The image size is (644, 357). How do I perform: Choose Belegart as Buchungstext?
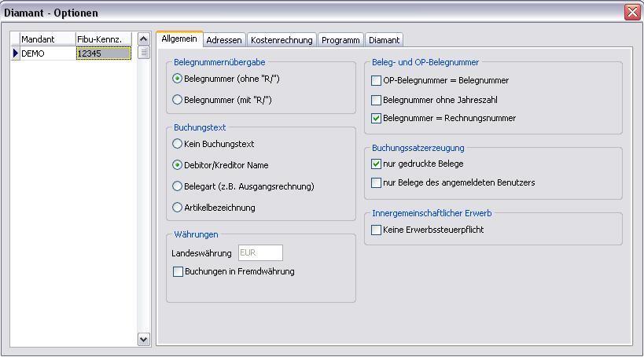click(178, 186)
